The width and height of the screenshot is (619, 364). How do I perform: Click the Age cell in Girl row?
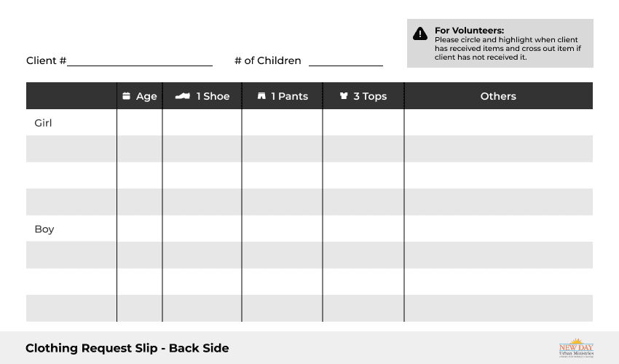140,122
